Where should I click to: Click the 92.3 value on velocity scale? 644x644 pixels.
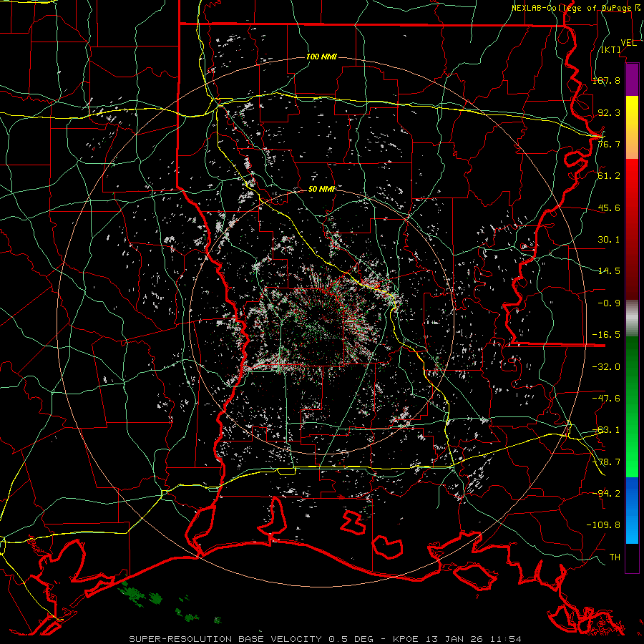click(609, 112)
